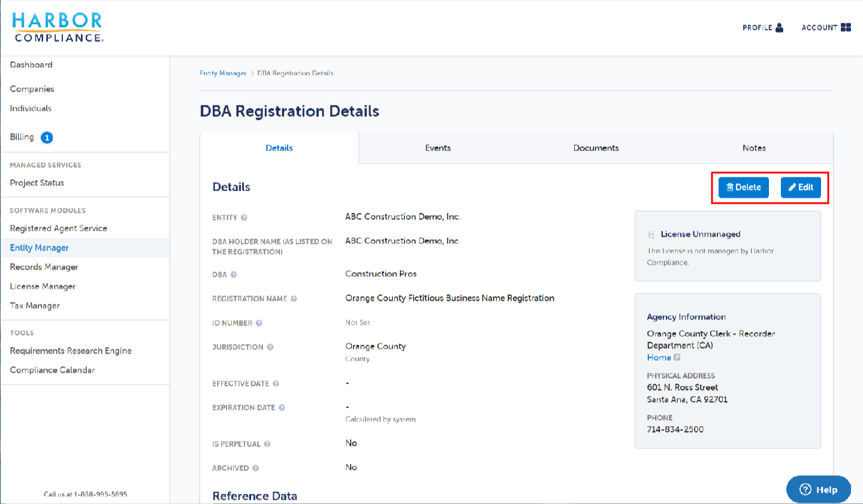This screenshot has width=863, height=504.
Task: Click the PROFILE label in header
Action: pyautogui.click(x=758, y=28)
